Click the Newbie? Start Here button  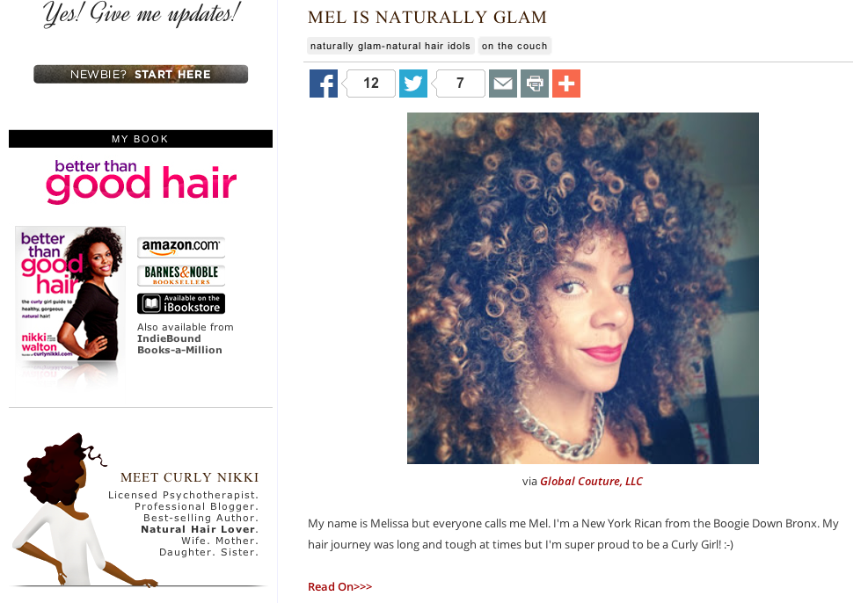(x=141, y=74)
